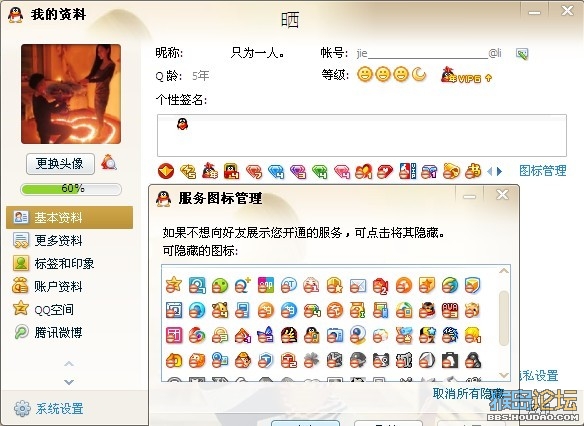The height and width of the screenshot is (426, 584).
Task: Show previous service icons with left arrow
Action: click(490, 171)
